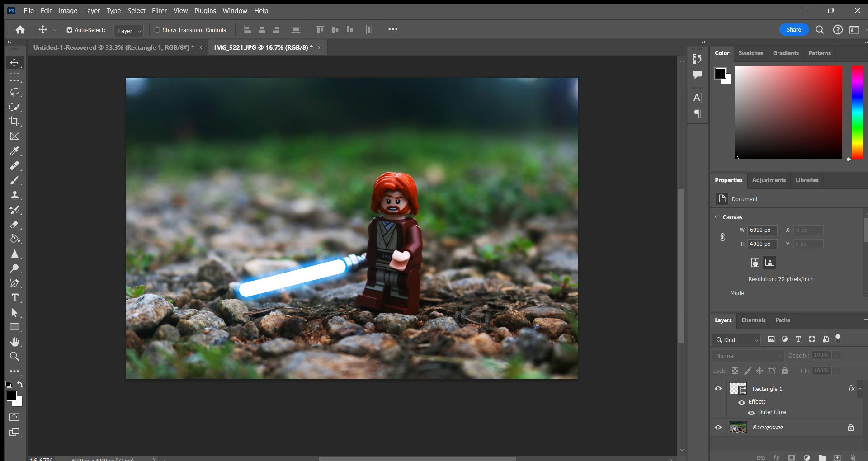Collapse Rectangle 1 layer effects
Image resolution: width=868 pixels, height=461 pixels.
[860, 389]
